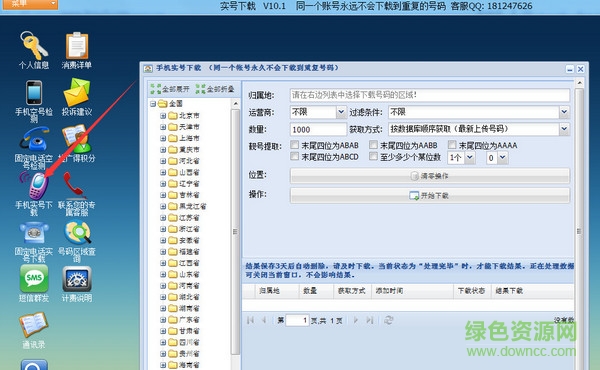Launch 手机实号下载 purple phone icon
The image size is (600, 370).
pos(35,186)
